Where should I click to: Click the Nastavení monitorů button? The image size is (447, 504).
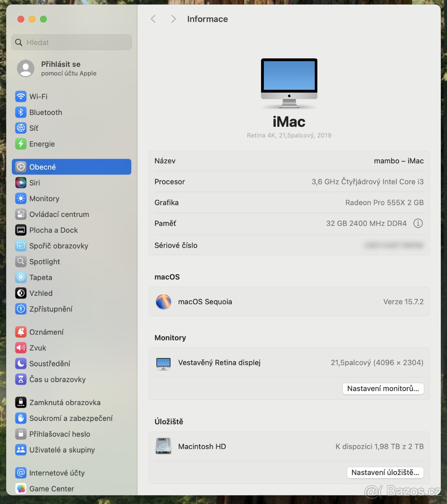pos(383,388)
